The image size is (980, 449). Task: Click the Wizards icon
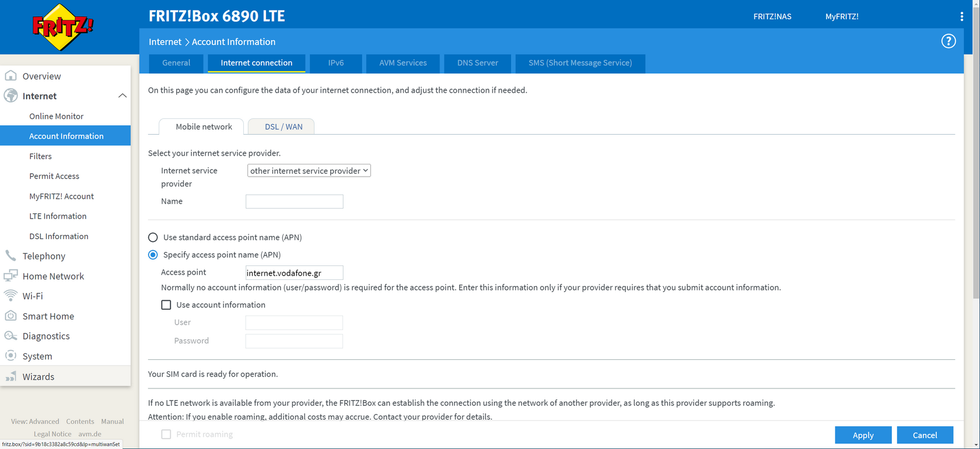click(x=10, y=376)
